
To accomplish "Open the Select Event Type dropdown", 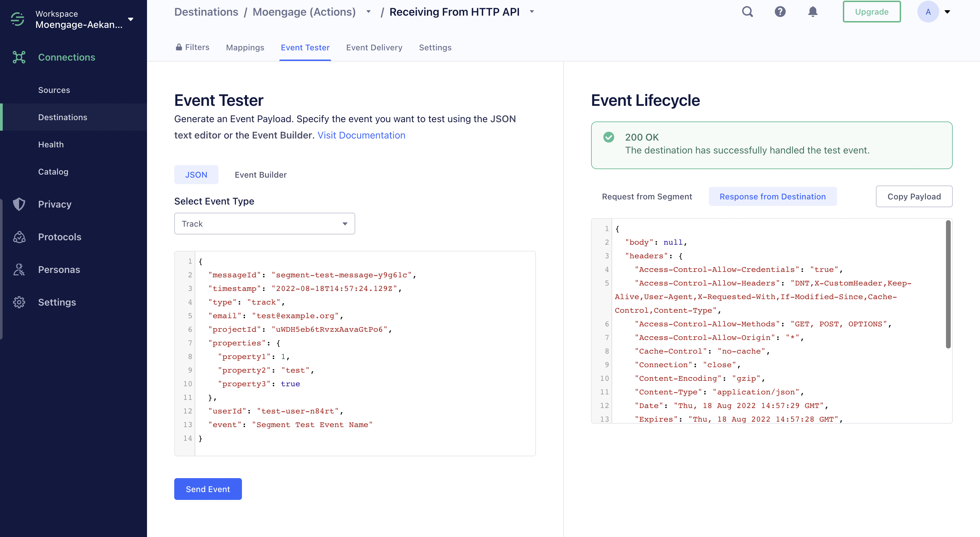I will [x=264, y=224].
